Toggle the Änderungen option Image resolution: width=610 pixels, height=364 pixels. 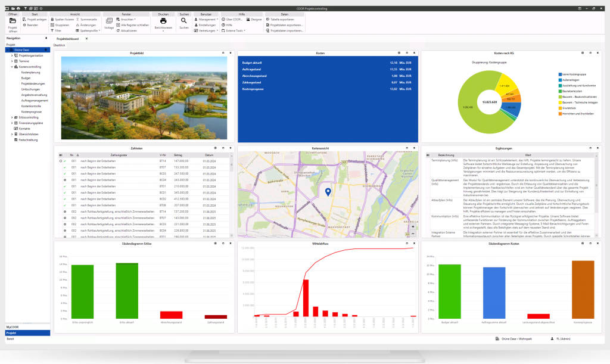86,25
